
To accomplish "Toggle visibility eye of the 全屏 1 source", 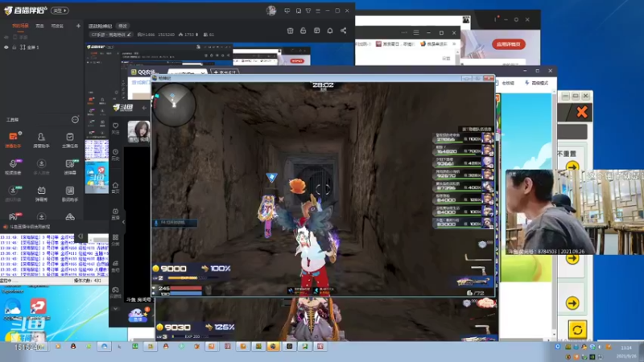I will point(6,47).
